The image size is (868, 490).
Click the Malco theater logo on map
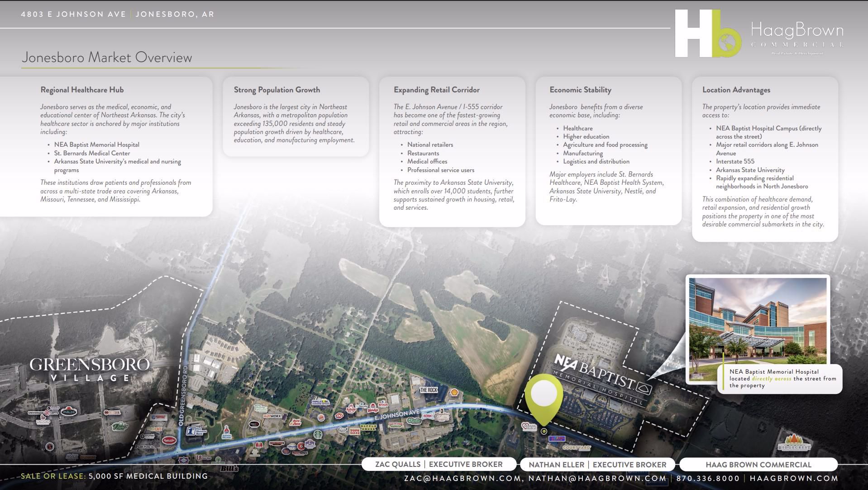point(69,412)
